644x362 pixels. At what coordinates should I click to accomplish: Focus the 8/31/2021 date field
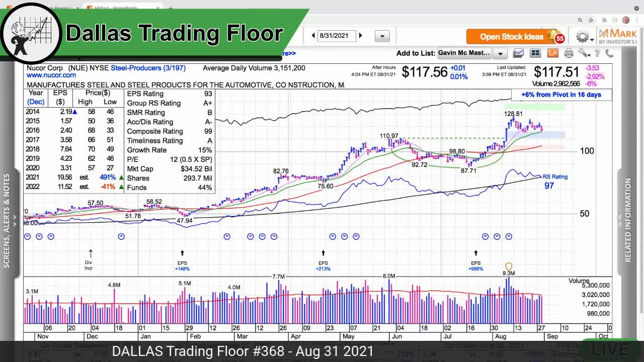click(x=337, y=36)
